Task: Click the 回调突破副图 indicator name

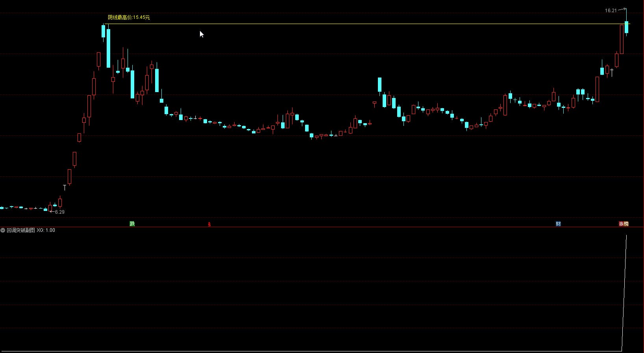Action: coord(21,230)
